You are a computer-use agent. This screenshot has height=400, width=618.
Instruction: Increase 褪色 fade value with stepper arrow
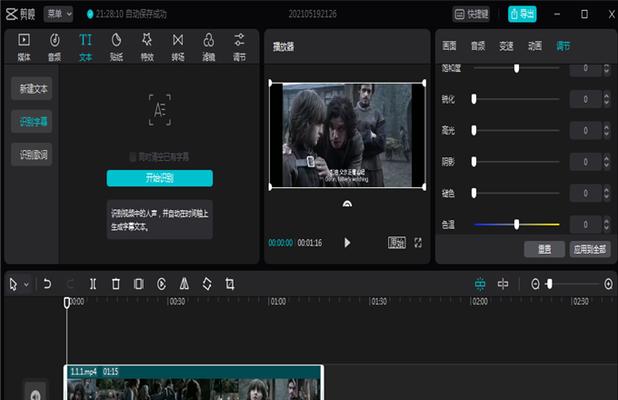tap(607, 190)
